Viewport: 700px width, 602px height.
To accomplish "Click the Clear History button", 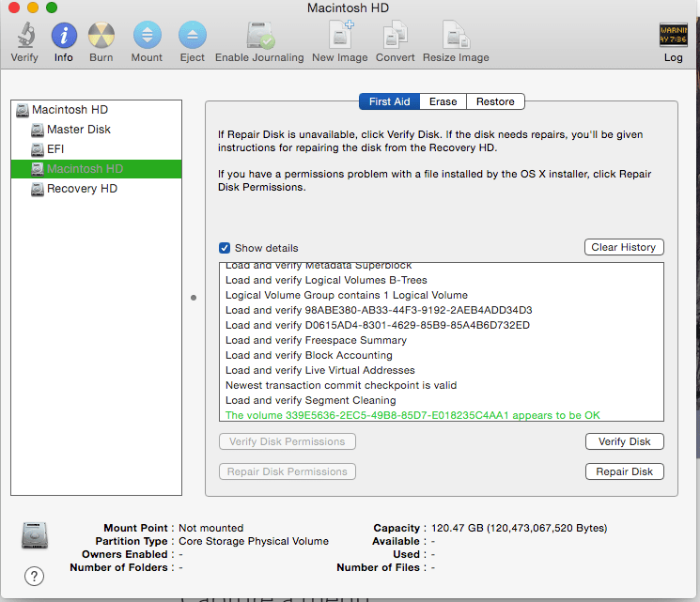I will (x=624, y=247).
